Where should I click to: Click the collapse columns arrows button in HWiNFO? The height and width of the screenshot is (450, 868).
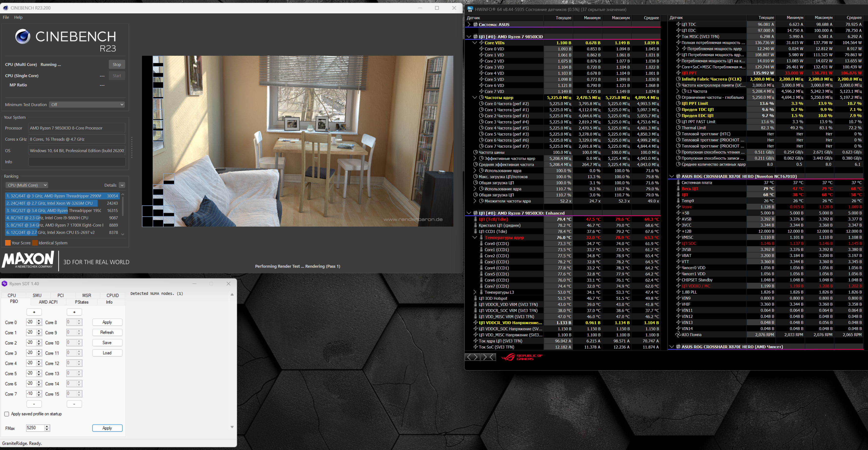(488, 357)
